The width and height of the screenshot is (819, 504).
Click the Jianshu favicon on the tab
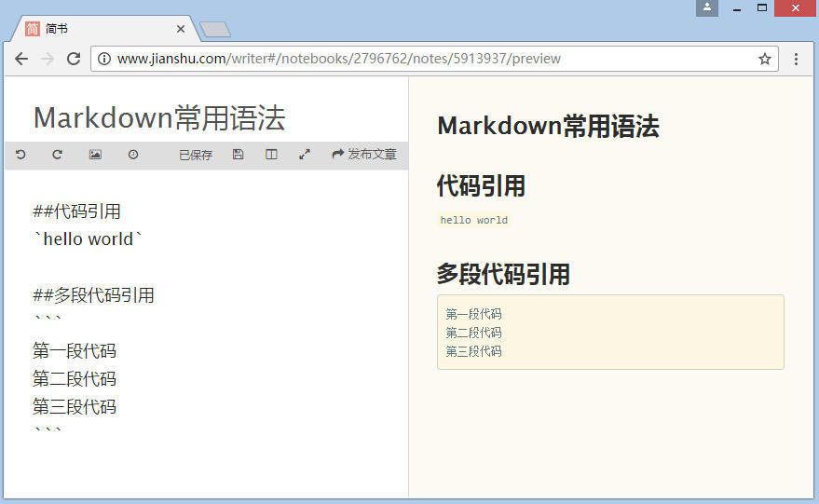tap(33, 29)
